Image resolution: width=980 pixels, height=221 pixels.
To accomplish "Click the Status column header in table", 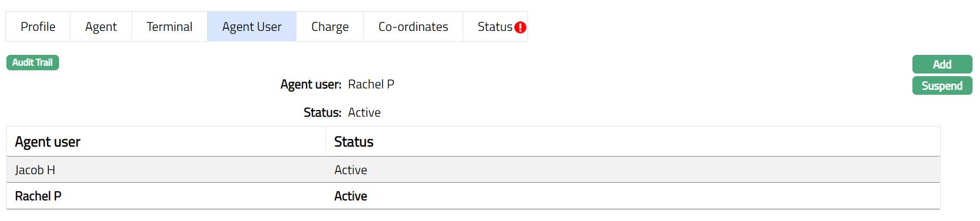I will 353,142.
